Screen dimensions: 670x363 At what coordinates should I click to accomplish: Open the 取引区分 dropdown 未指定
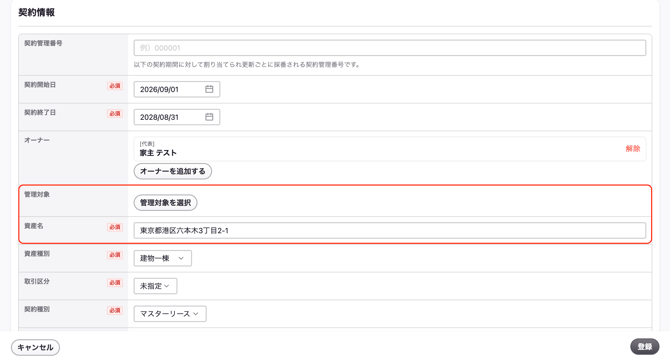[155, 286]
